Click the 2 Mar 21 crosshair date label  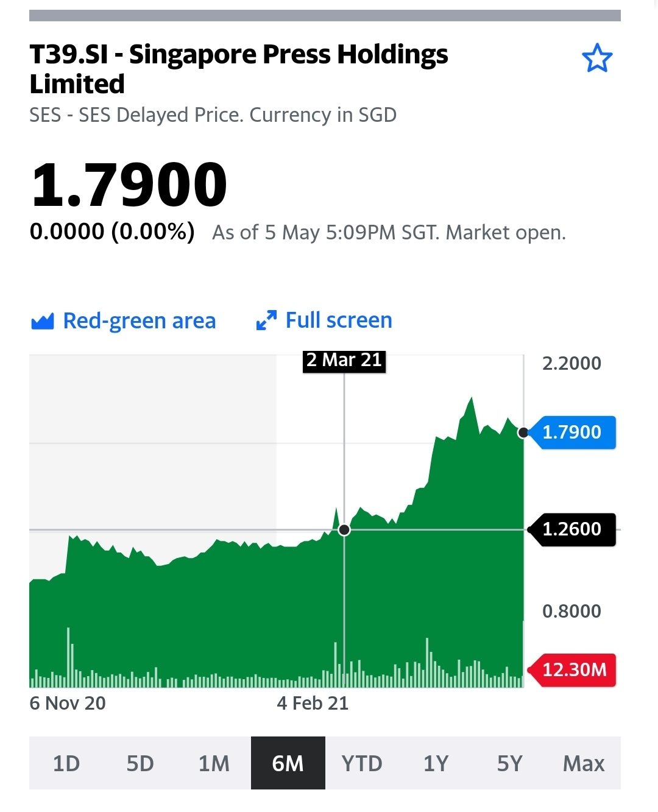pos(344,361)
